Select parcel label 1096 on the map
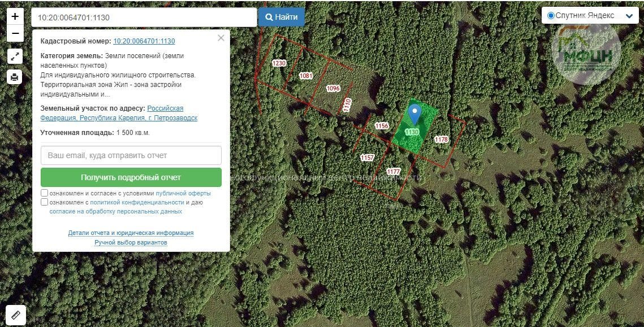 [x=332, y=88]
